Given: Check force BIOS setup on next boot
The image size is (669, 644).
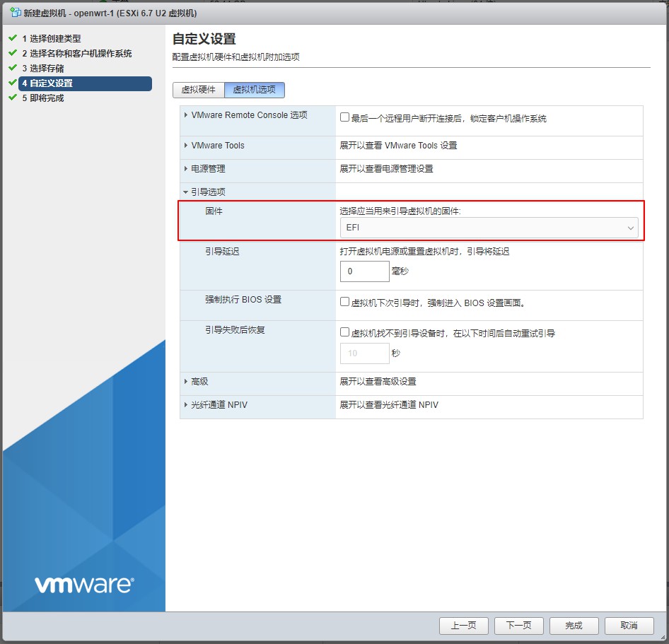Looking at the screenshot, I should click(345, 302).
